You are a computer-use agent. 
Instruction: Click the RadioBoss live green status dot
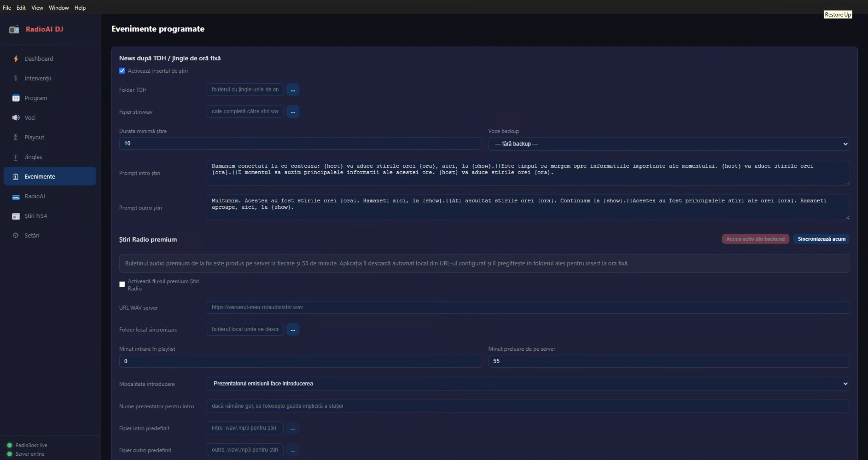point(9,445)
